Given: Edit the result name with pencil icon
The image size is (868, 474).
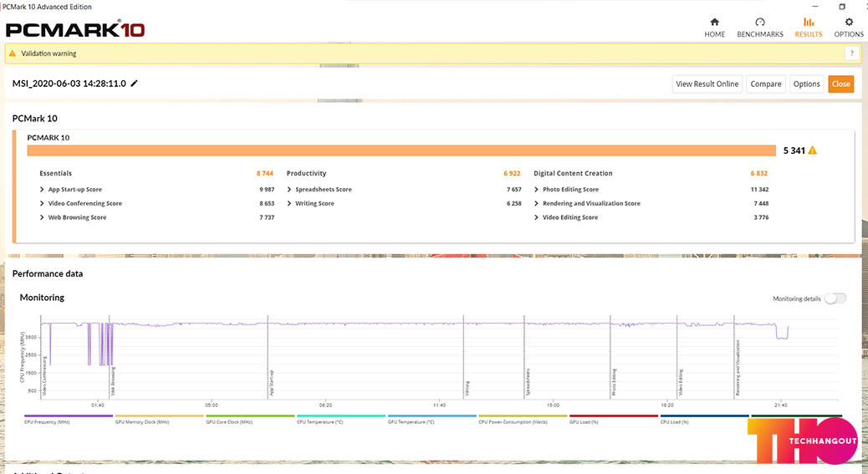Looking at the screenshot, I should click(x=134, y=84).
